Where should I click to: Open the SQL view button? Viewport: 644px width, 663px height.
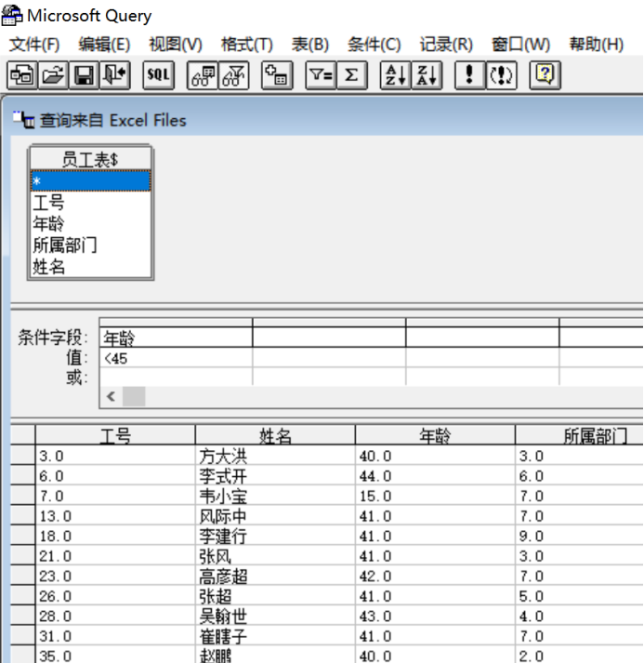(159, 75)
